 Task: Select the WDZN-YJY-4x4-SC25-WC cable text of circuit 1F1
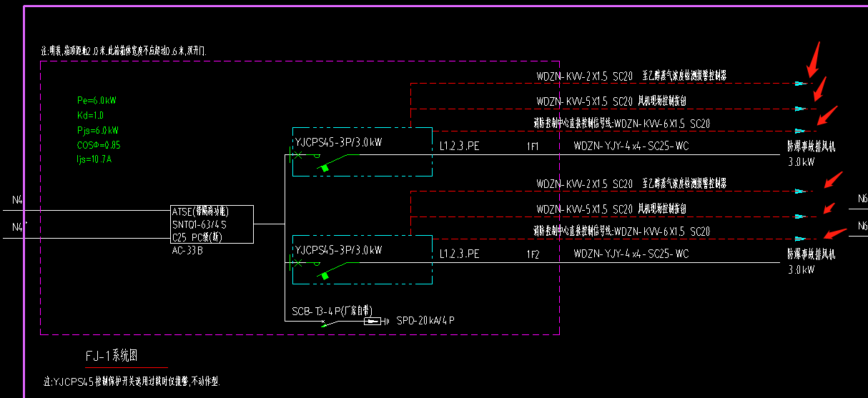(x=631, y=146)
